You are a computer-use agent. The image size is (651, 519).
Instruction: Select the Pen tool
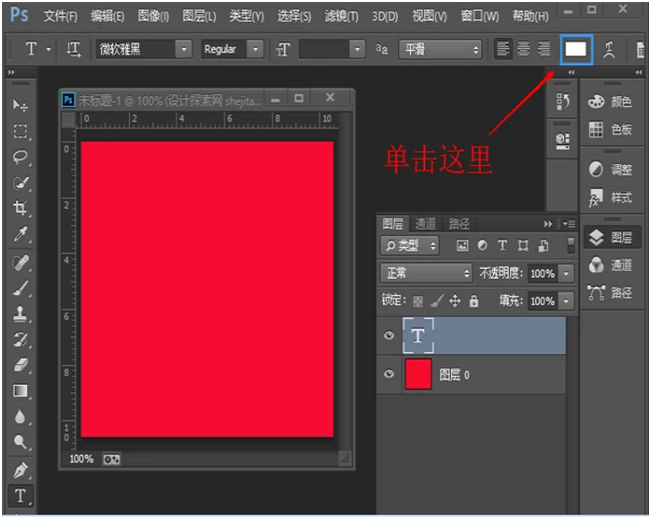(x=20, y=471)
